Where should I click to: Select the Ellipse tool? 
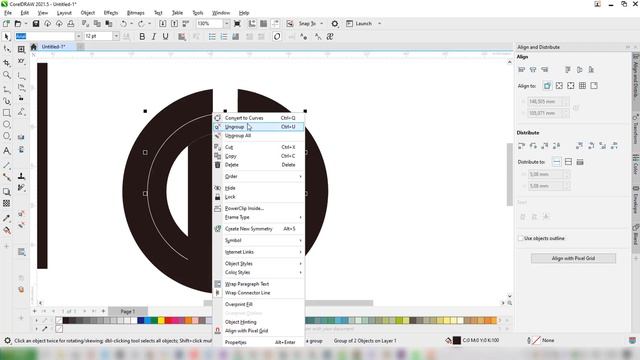coord(7,124)
